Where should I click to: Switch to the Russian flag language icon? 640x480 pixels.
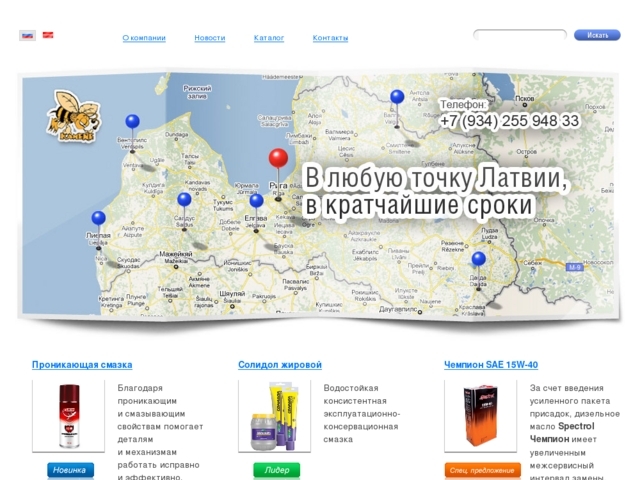27,36
